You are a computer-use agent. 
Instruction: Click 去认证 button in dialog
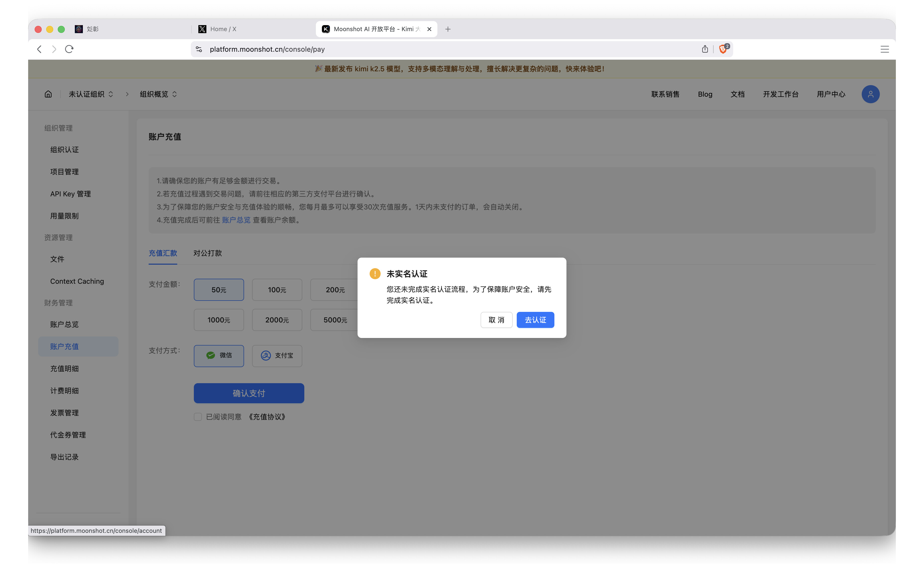(535, 320)
